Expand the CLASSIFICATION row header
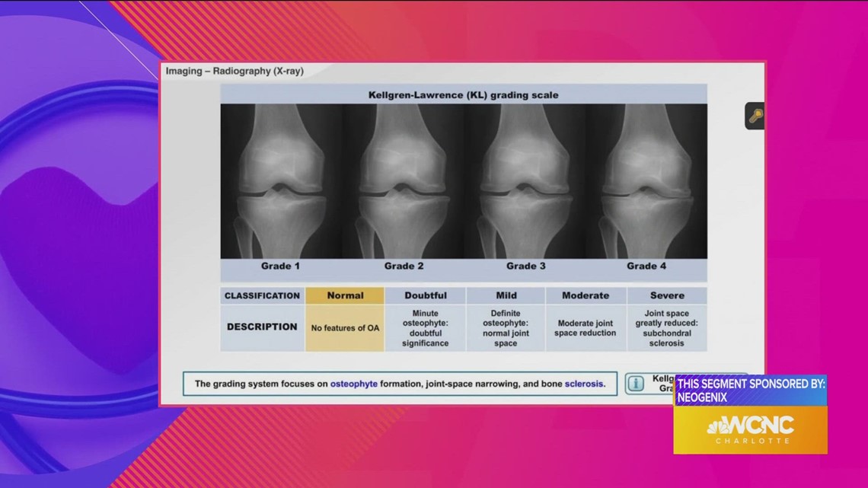 coord(261,295)
